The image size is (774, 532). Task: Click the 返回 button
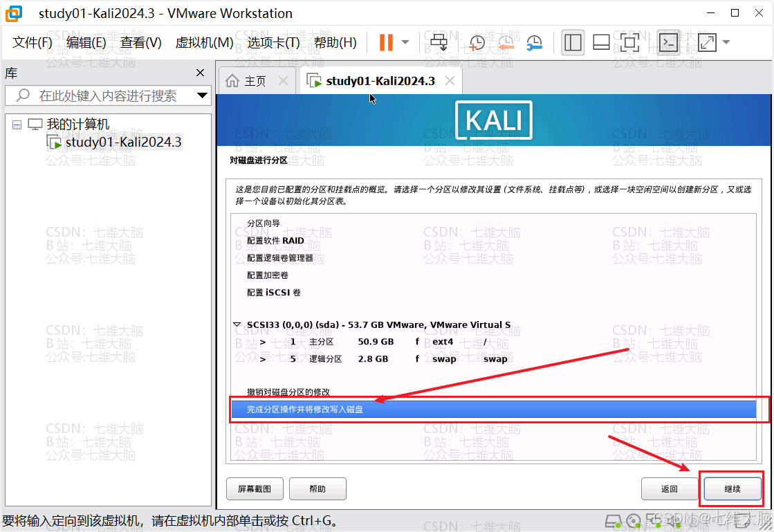point(670,488)
